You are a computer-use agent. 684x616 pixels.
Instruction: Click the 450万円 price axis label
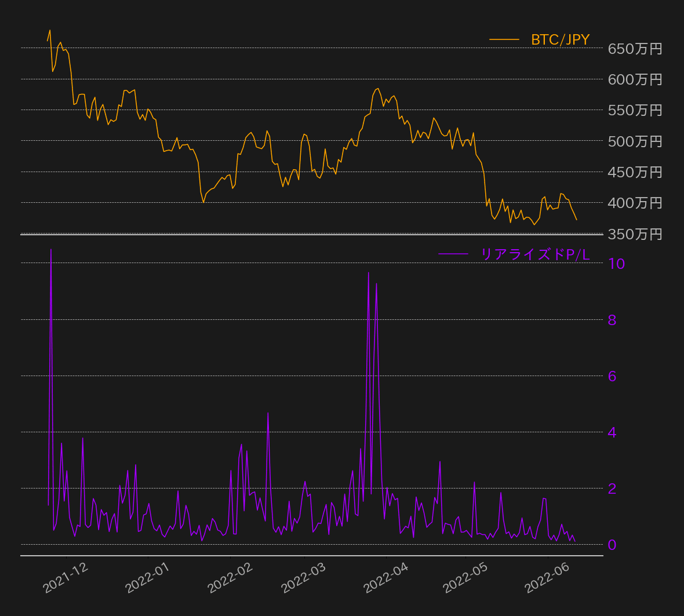point(635,172)
